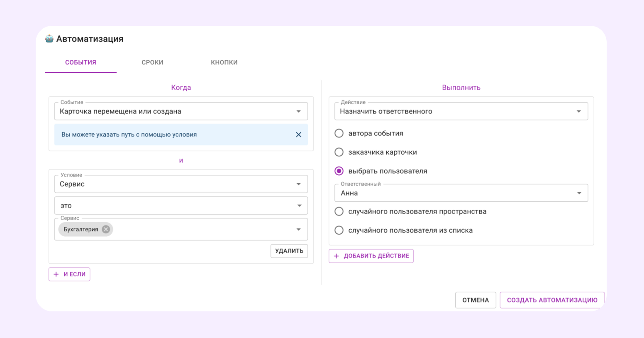The height and width of the screenshot is (338, 644).
Task: Click the Выполнить heading
Action: (x=461, y=88)
